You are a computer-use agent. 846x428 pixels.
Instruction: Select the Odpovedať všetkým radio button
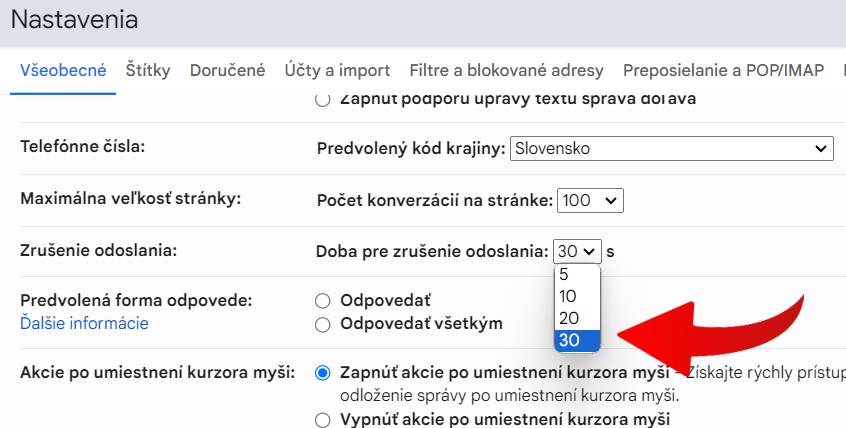pos(323,324)
